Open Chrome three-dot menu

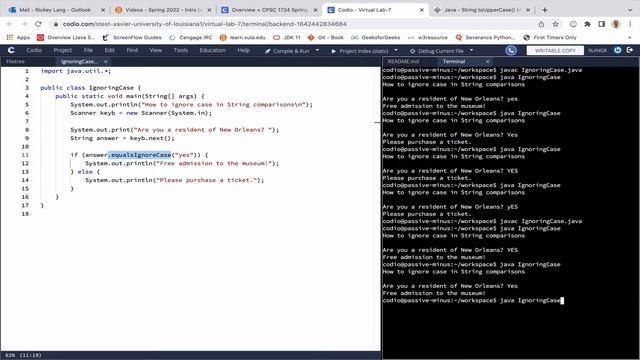[630, 24]
